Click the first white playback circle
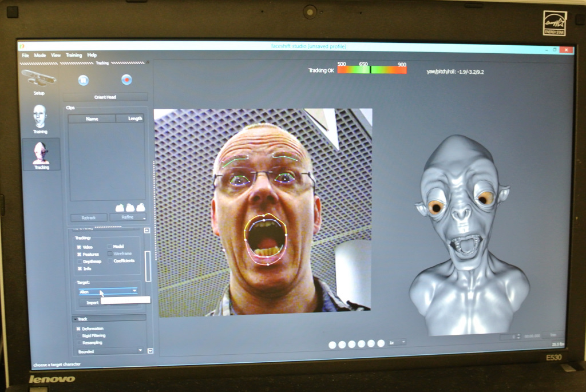This screenshot has height=392, width=586. (332, 345)
